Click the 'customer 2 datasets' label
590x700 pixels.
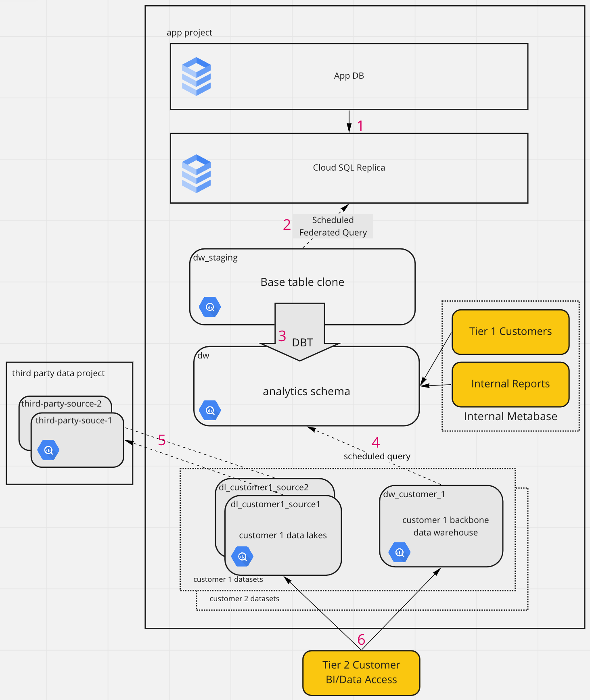(x=244, y=599)
